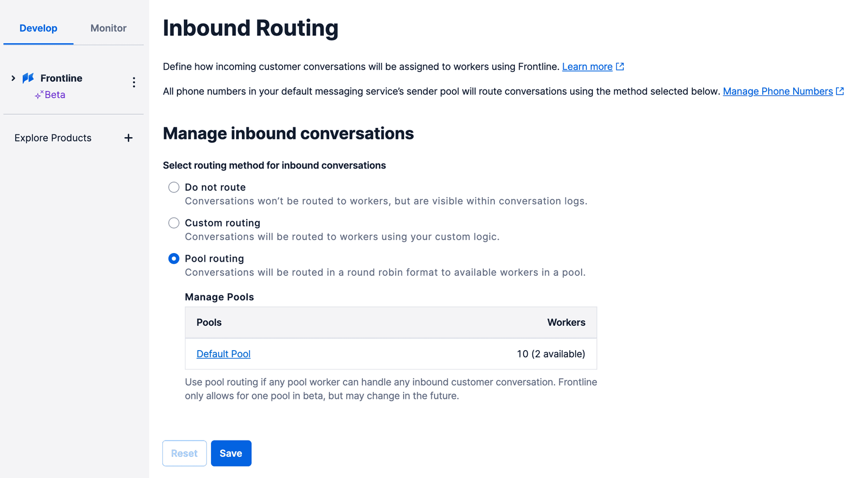The width and height of the screenshot is (868, 478).
Task: Click the Frontline flag logo icon
Action: (28, 78)
